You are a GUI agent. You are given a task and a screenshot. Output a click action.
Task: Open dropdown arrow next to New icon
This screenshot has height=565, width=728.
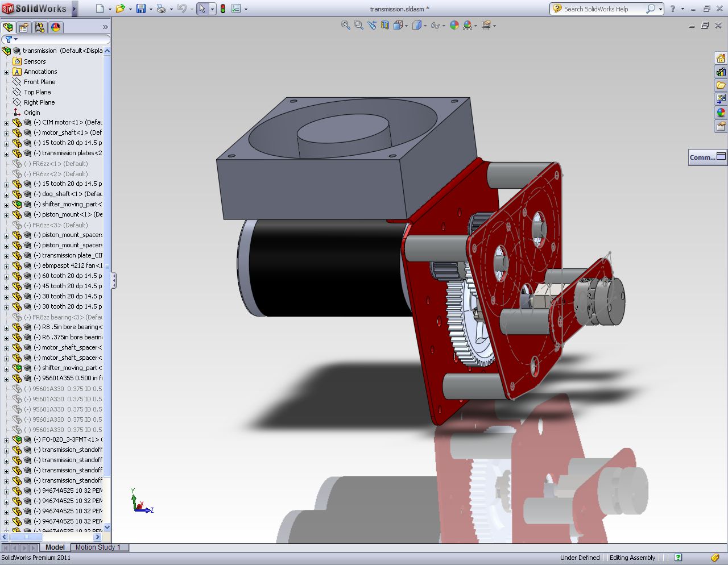click(110, 9)
